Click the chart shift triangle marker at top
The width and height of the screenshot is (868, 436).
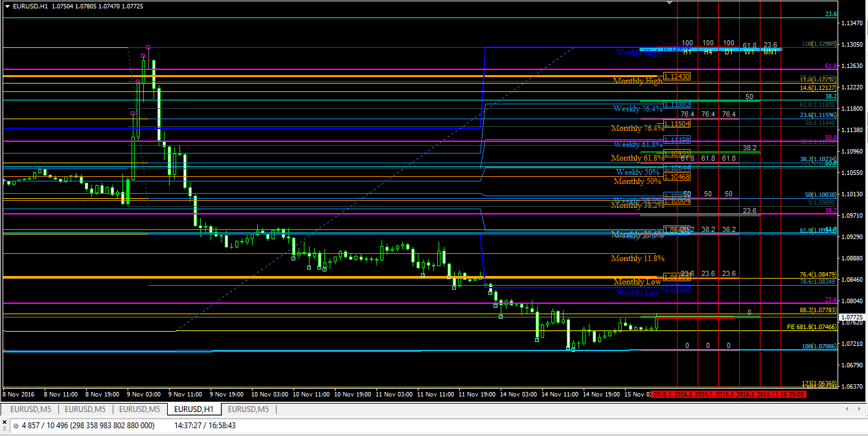point(670,3)
